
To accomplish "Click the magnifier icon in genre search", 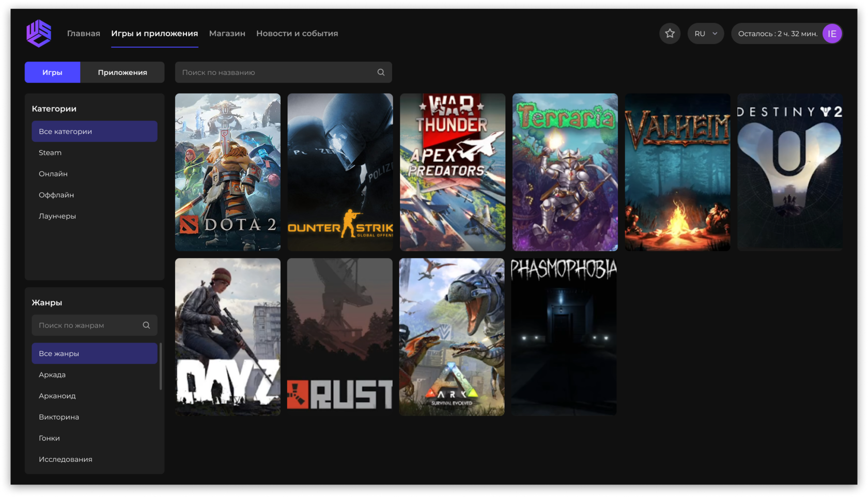I will 146,325.
